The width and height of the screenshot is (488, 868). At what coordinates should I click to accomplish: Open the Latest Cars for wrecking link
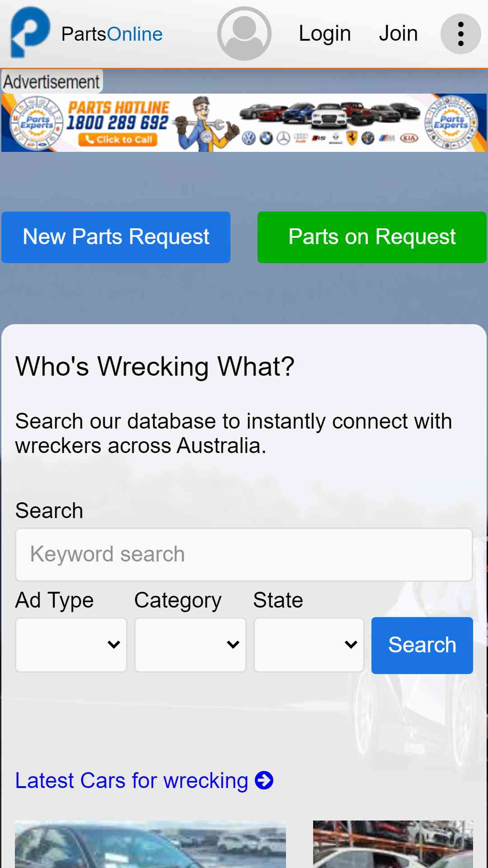[x=131, y=781]
